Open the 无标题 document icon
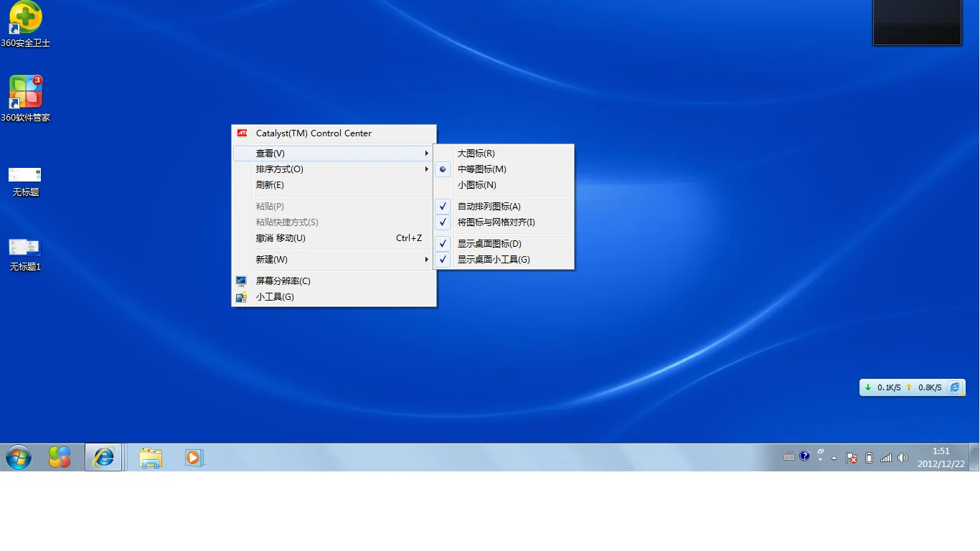The image size is (980, 551). click(x=25, y=176)
